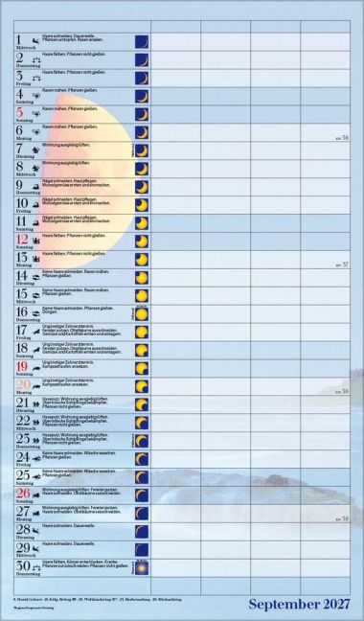The image size is (364, 621).
Task: Select the pale day number 20 Montag
Action: pyautogui.click(x=23, y=384)
